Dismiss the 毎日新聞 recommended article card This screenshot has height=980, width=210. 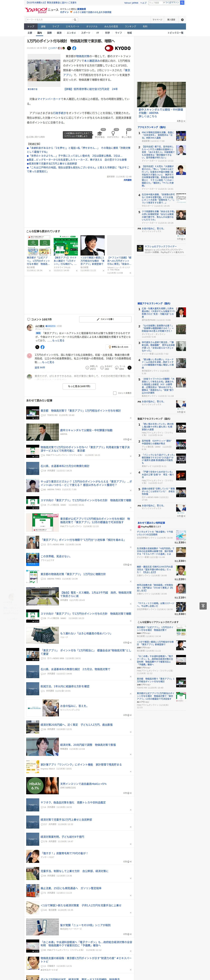tap(50, 270)
